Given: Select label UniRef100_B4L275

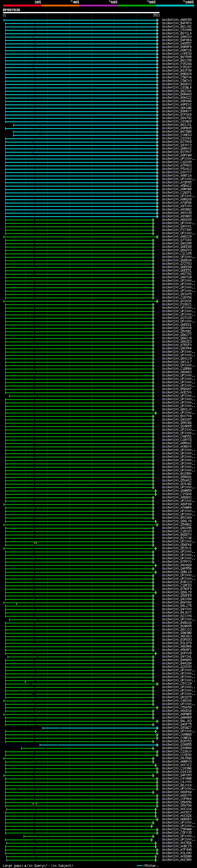Looking at the screenshot, I should pyautogui.click(x=177, y=606).
